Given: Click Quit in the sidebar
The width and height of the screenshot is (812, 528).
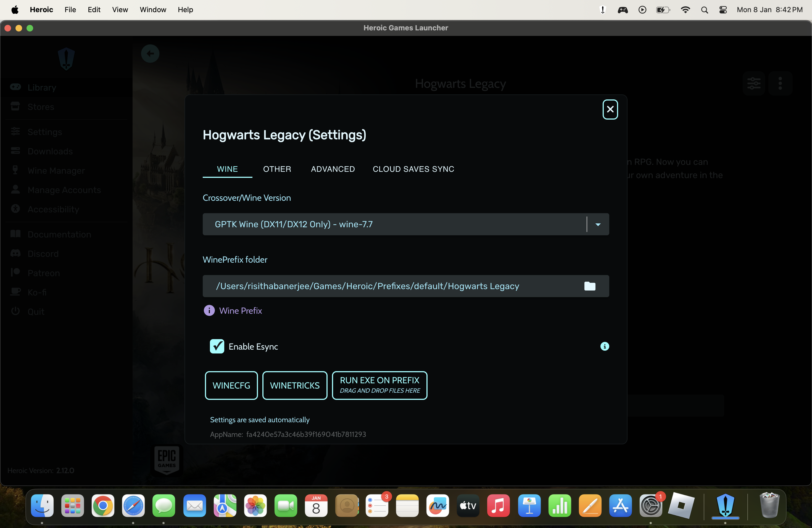Looking at the screenshot, I should (67, 312).
